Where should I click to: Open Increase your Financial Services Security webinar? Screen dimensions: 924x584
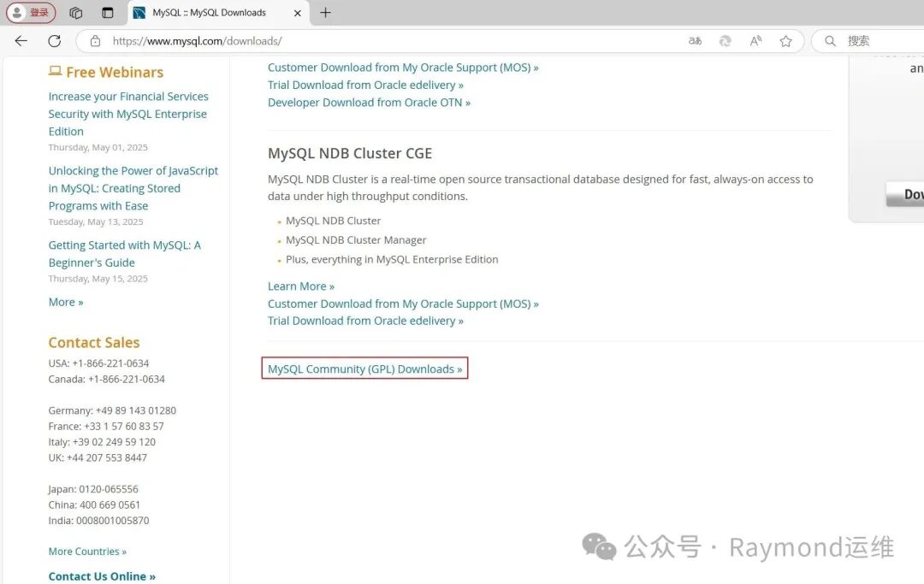click(128, 114)
